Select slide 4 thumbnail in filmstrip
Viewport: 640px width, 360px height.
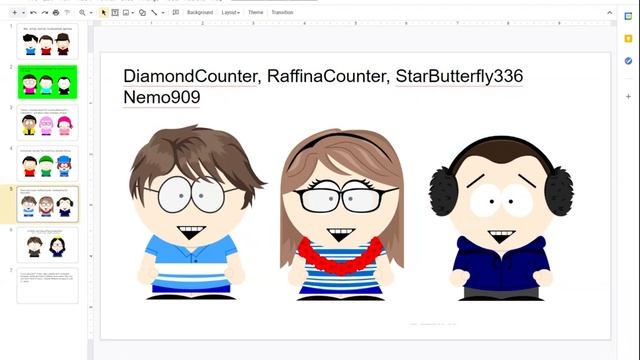(x=47, y=163)
